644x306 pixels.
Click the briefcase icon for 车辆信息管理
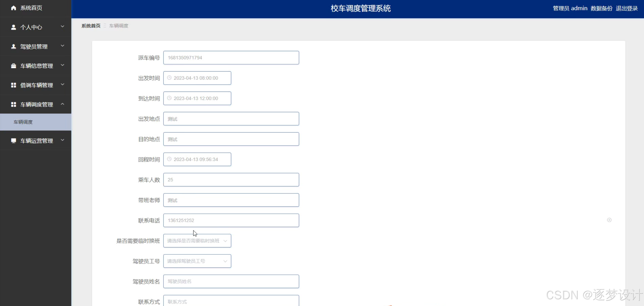click(14, 66)
